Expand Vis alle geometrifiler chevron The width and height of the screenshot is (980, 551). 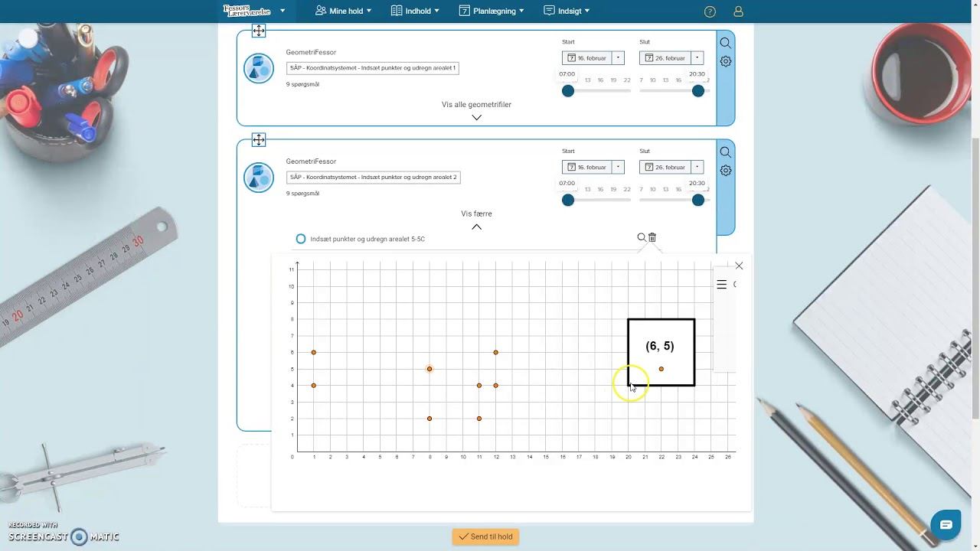pos(476,118)
